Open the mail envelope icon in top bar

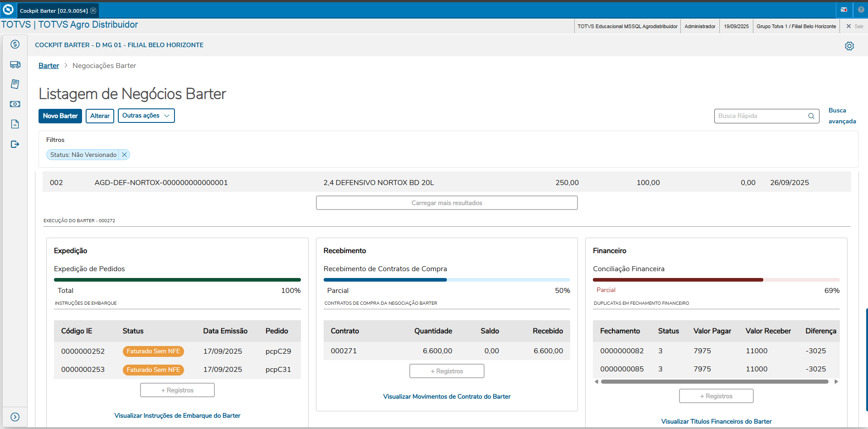[844, 10]
